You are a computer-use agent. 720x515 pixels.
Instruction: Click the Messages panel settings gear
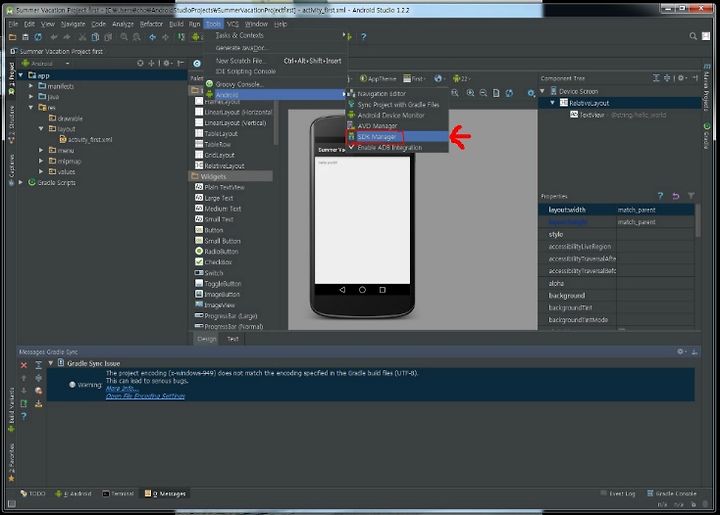pos(681,352)
